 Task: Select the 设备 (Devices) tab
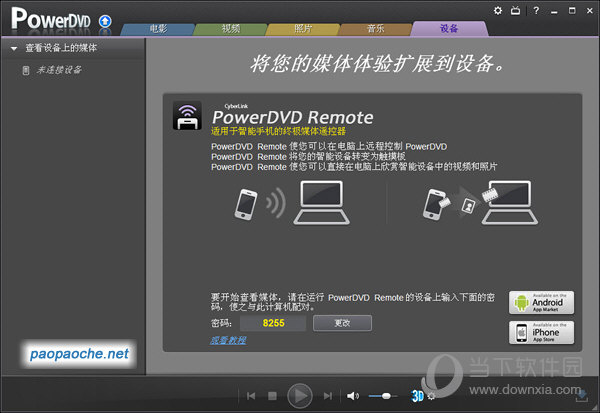(449, 28)
